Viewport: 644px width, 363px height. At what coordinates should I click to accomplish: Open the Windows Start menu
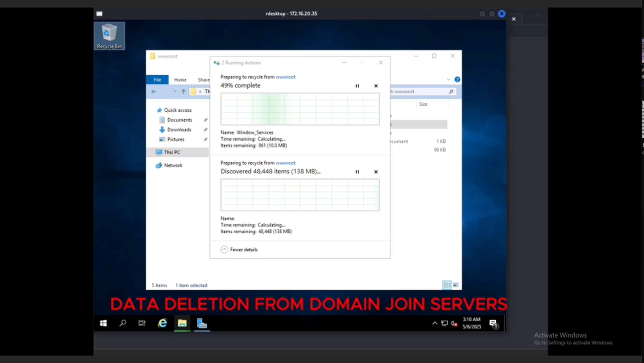(103, 323)
